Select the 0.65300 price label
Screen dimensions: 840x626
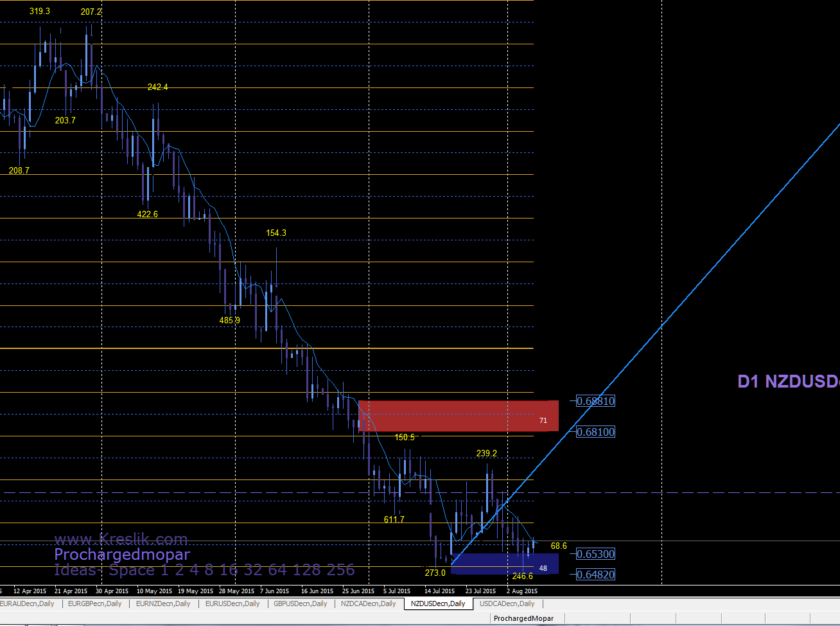click(595, 554)
